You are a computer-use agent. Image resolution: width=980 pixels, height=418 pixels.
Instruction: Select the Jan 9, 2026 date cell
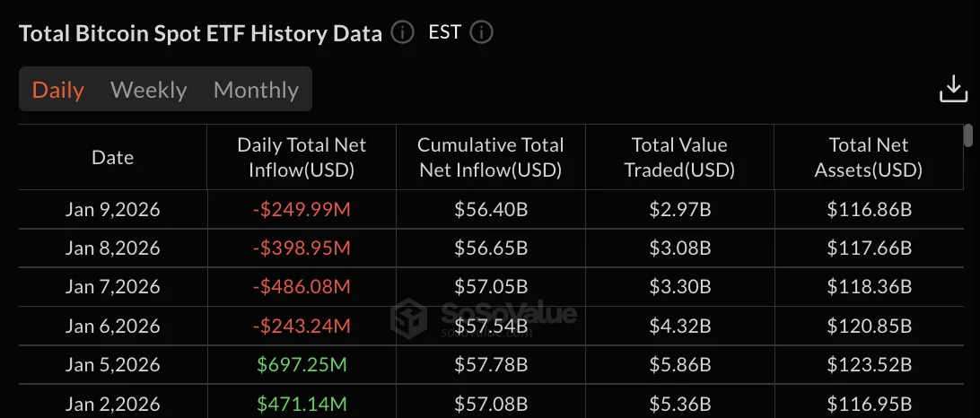click(113, 210)
